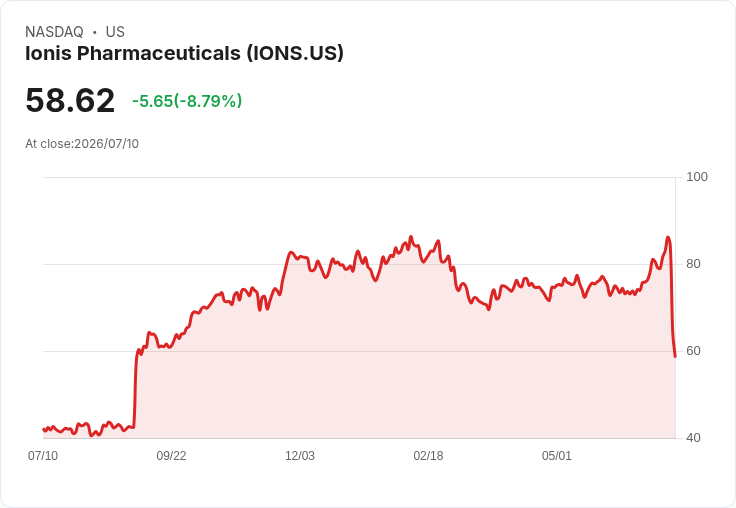Click the 09/22 x-axis date label
The height and width of the screenshot is (508, 736).
click(x=171, y=456)
